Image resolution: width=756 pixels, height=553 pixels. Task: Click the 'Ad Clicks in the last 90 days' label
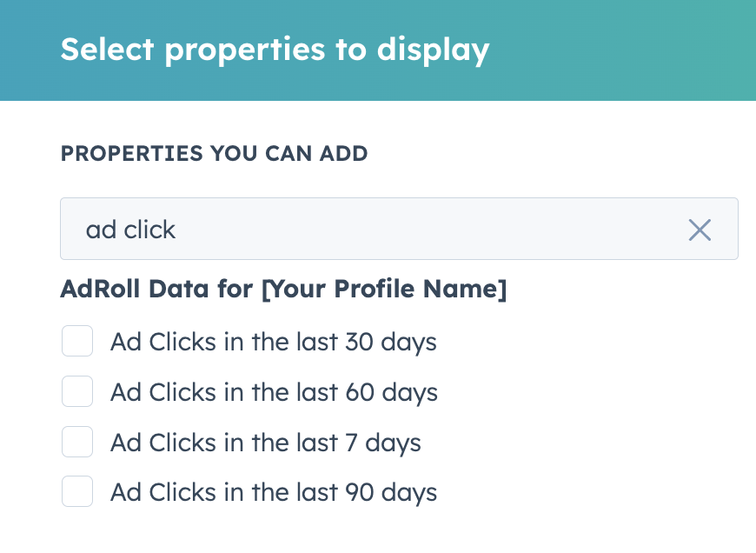(x=274, y=493)
